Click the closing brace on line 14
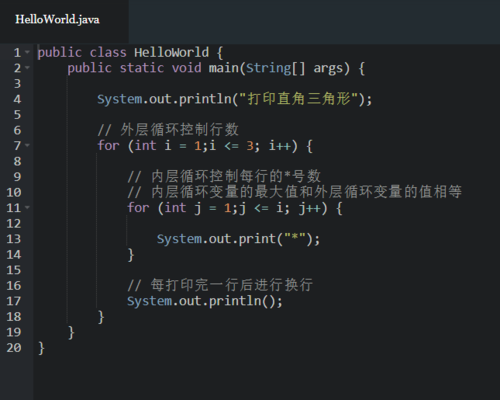 click(131, 255)
